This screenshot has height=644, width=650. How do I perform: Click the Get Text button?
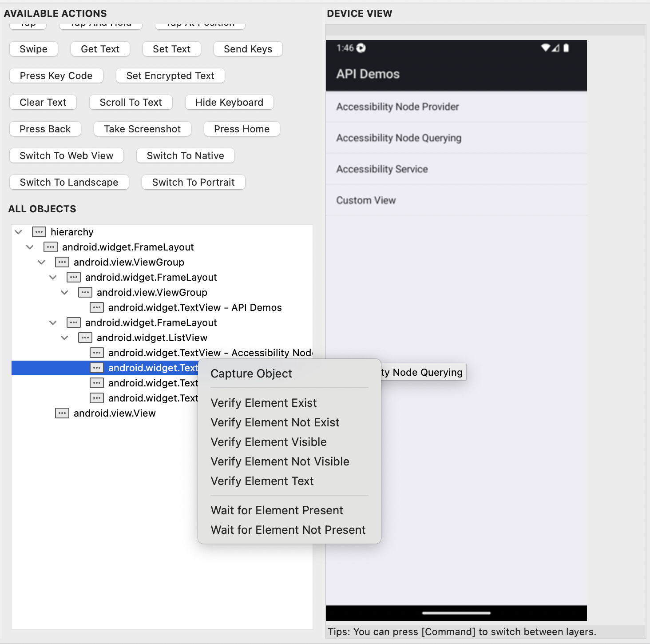point(100,49)
